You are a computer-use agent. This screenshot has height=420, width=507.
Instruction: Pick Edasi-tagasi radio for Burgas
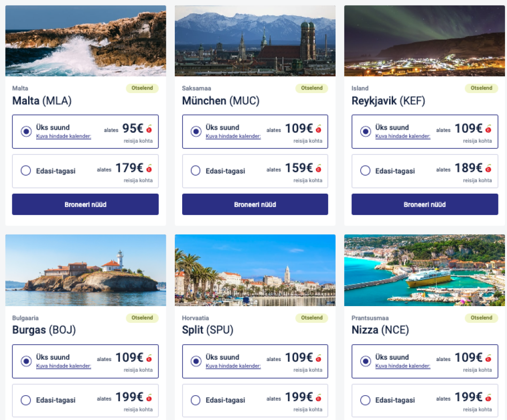tap(26, 400)
